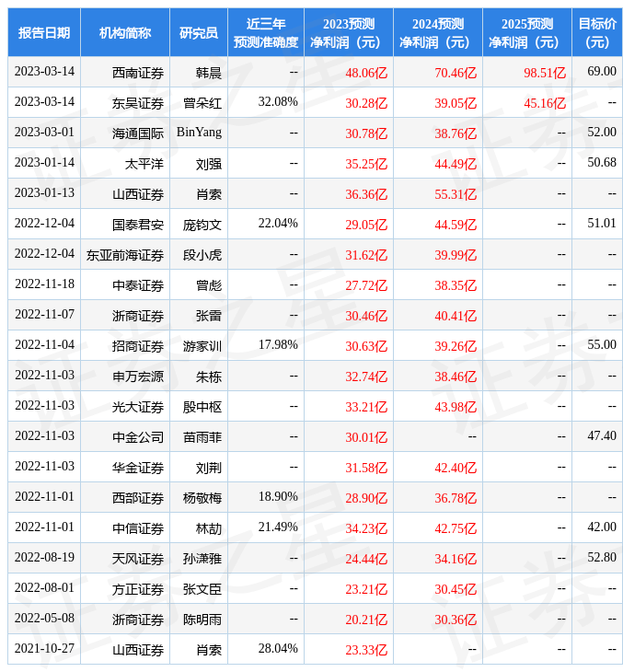The image size is (623, 672).
Task: Open the 西南证券 institution entry
Action: tap(138, 72)
